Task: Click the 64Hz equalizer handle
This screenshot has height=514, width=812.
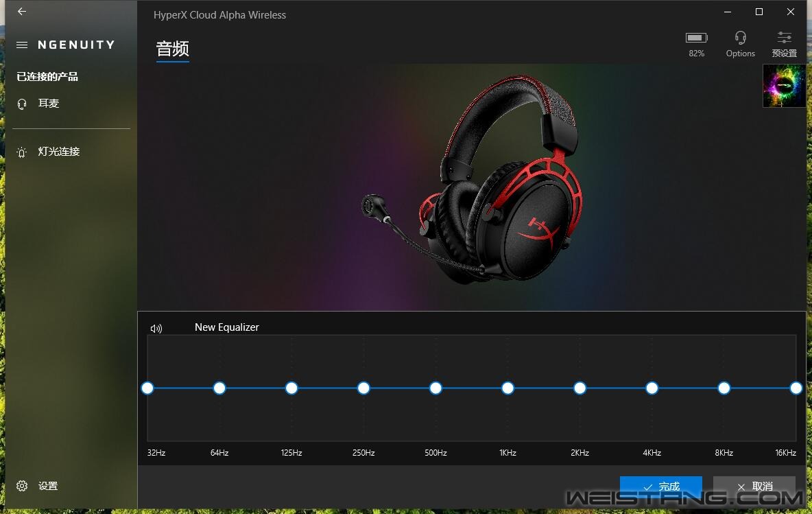Action: (219, 388)
